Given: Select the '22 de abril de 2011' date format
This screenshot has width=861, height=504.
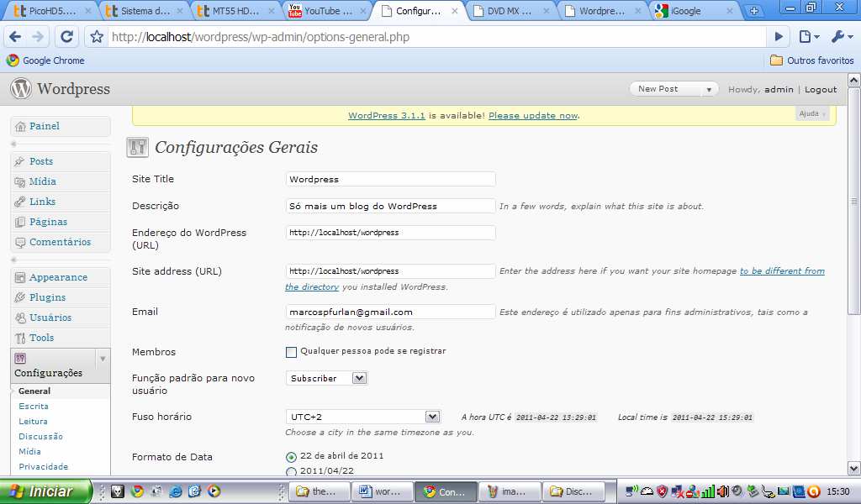Looking at the screenshot, I should [291, 457].
